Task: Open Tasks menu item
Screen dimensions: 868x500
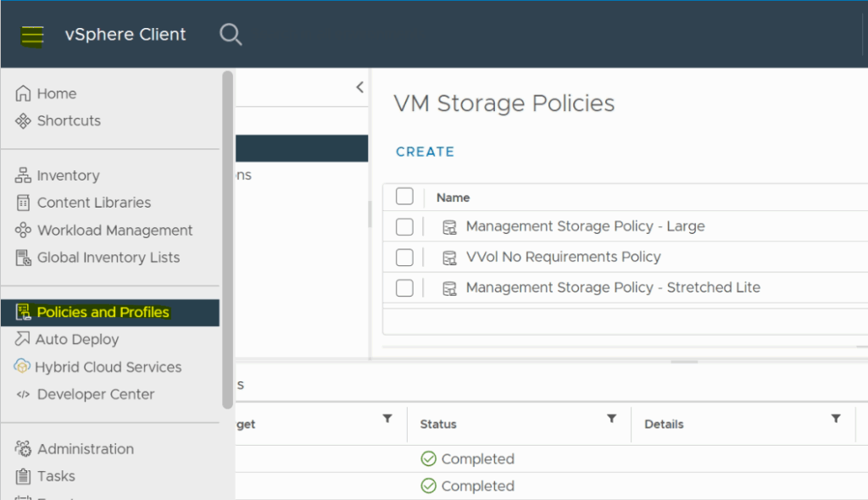Action: point(56,476)
